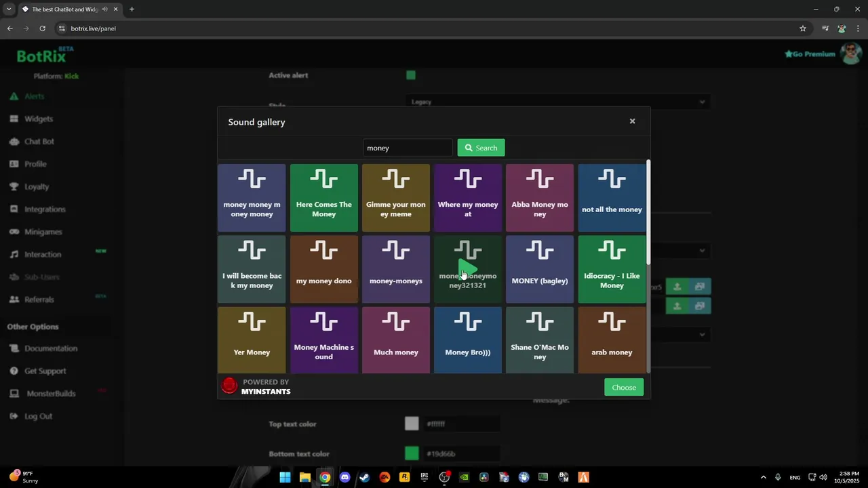Select "Idiocracy - I Like Money" tile

pyautogui.click(x=612, y=269)
